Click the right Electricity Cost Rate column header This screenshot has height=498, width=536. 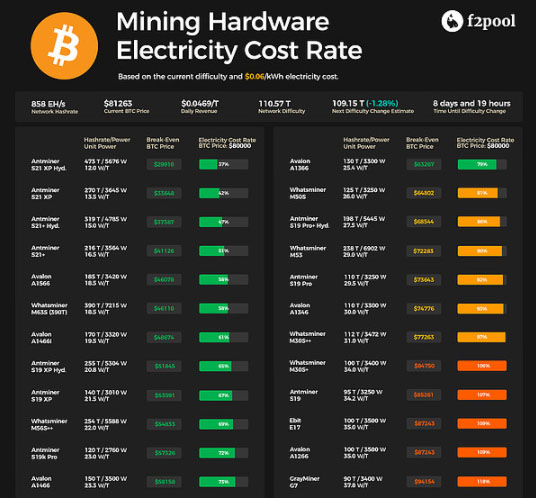click(485, 143)
